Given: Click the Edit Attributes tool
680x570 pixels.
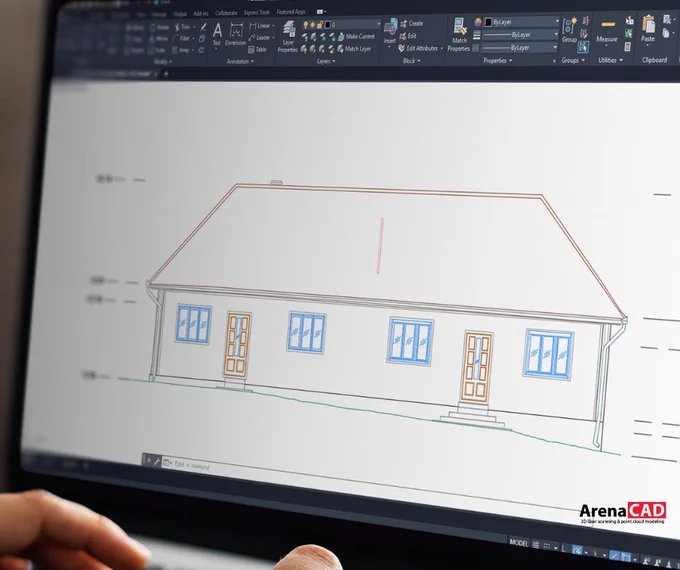Looking at the screenshot, I should coord(418,49).
